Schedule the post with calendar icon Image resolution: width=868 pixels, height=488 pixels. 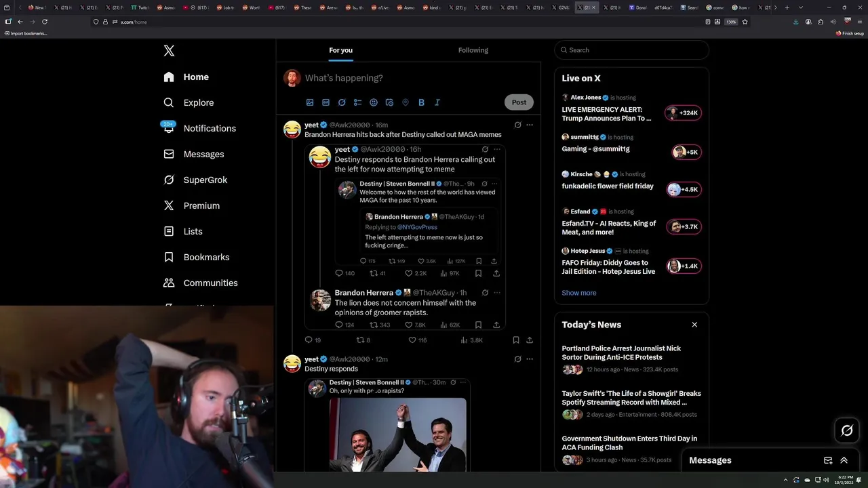[x=389, y=102]
